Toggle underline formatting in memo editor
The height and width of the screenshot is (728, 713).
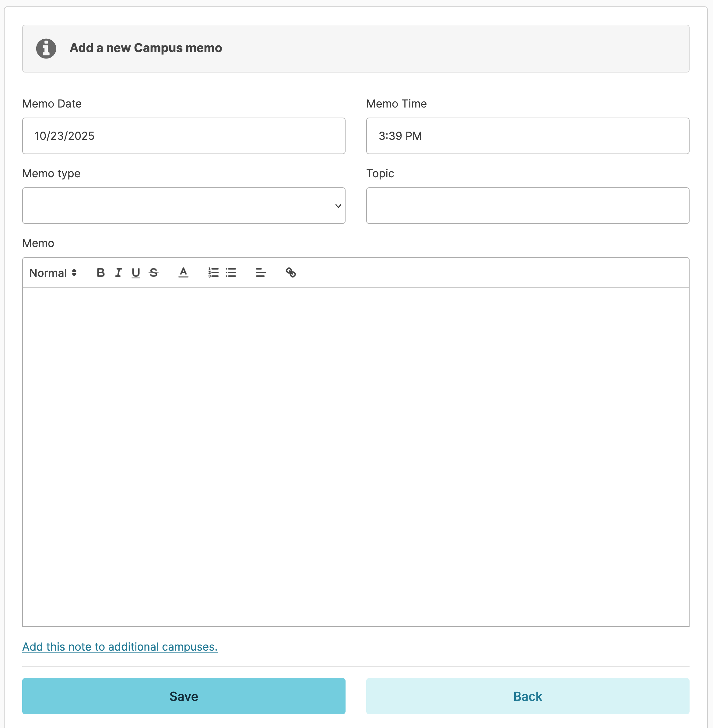pyautogui.click(x=136, y=272)
